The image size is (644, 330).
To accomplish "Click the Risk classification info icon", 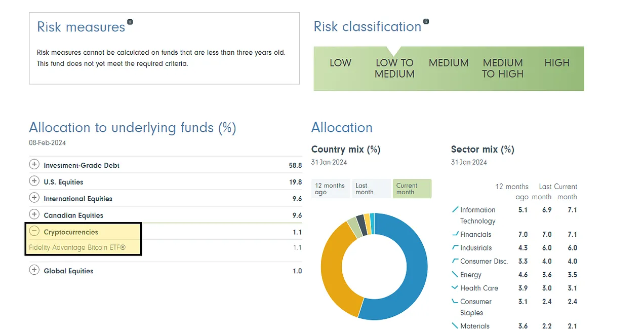I will 426,22.
